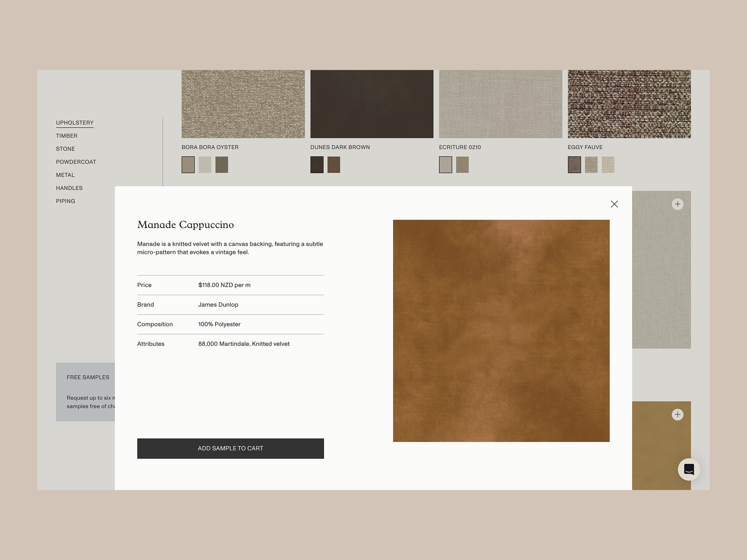Open Metal category
This screenshot has height=560, width=747.
pyautogui.click(x=65, y=175)
